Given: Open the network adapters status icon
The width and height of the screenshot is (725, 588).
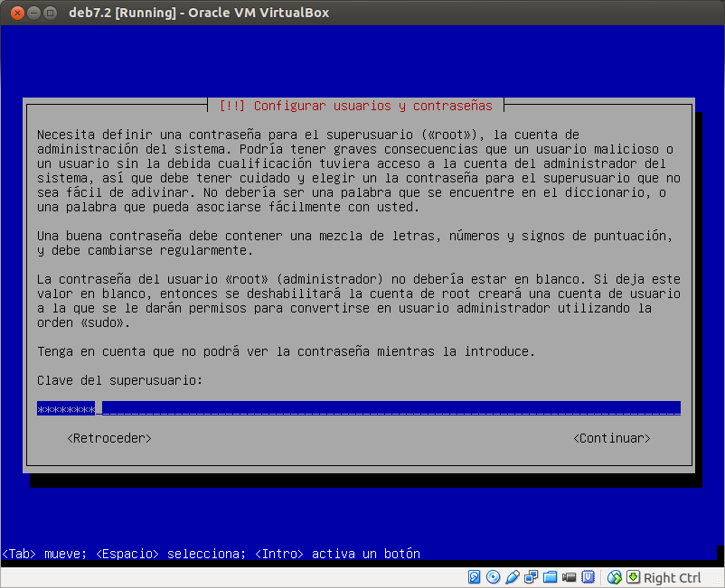Looking at the screenshot, I should (x=531, y=576).
